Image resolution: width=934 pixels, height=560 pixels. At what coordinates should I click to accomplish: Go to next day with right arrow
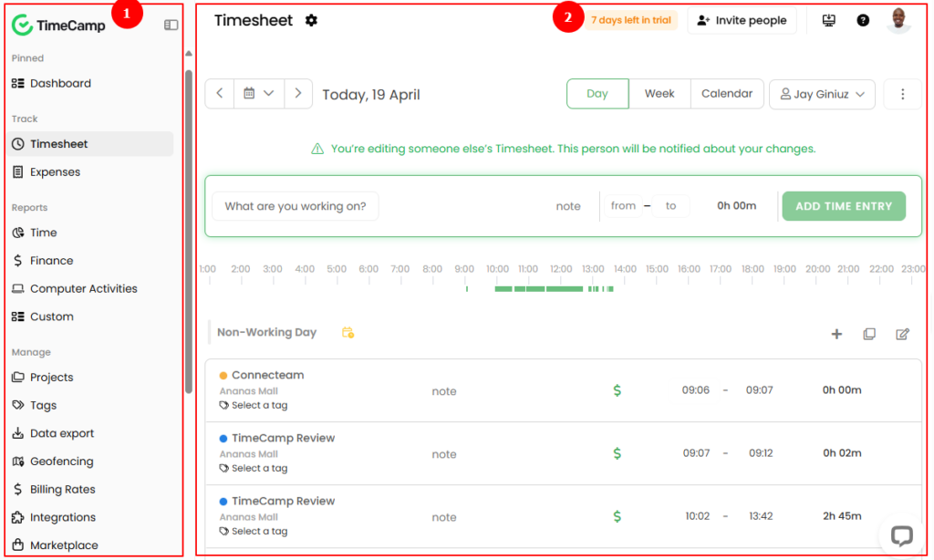click(298, 94)
